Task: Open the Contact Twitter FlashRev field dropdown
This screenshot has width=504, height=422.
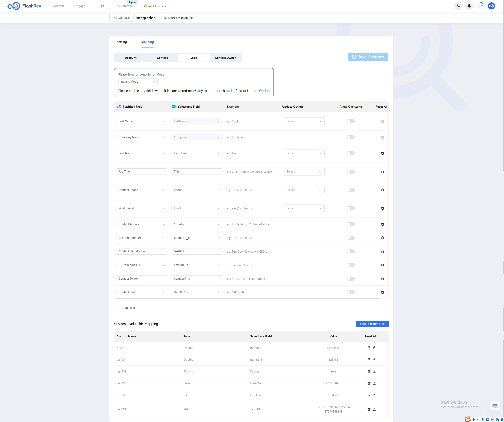Action: point(142,279)
